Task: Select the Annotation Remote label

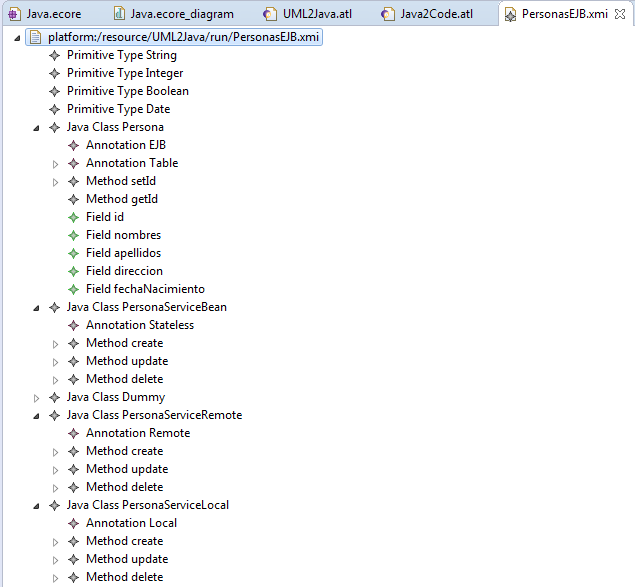Action: click(x=138, y=433)
